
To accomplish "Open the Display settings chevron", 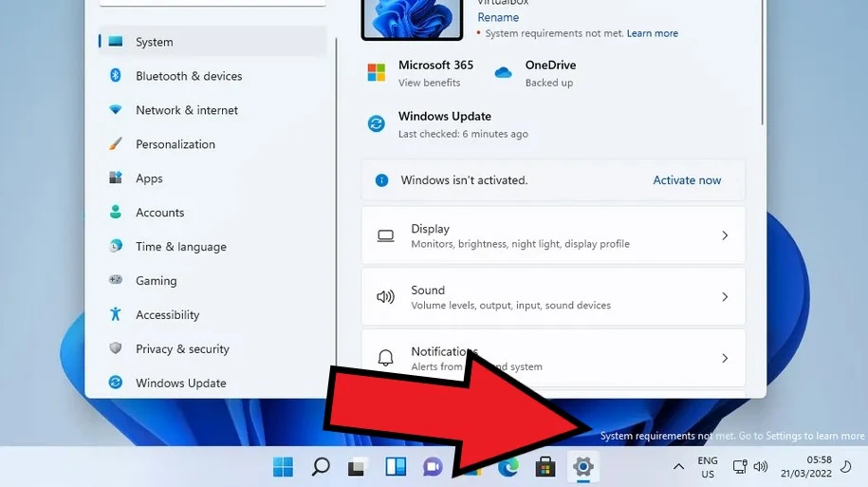I will 725,236.
